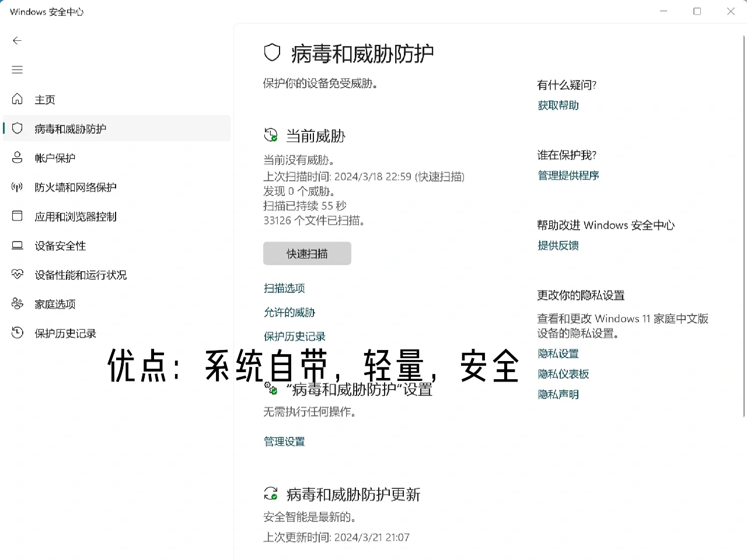
Task: Select the 帐户保护 account icon
Action: click(17, 157)
